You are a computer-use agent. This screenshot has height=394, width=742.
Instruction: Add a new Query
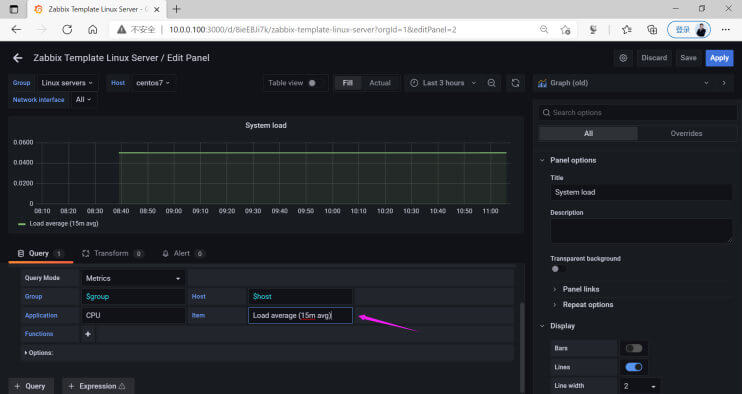[x=30, y=386]
